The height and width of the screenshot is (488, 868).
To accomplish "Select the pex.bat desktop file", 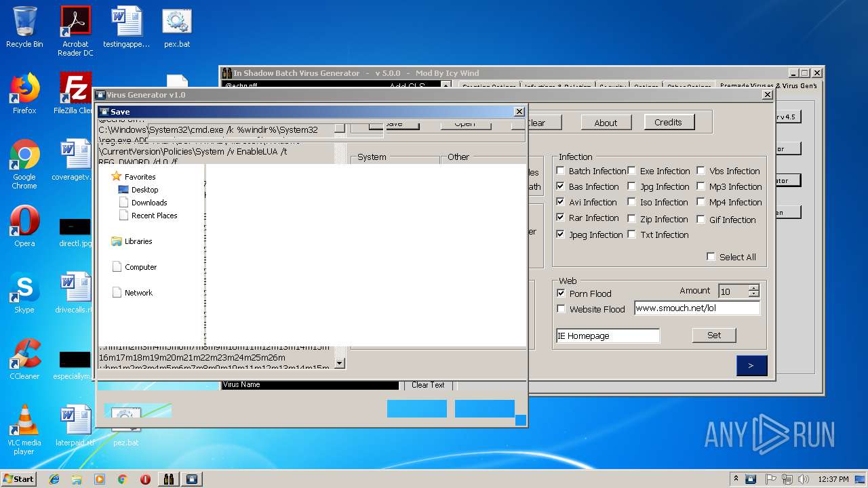I will tap(177, 27).
